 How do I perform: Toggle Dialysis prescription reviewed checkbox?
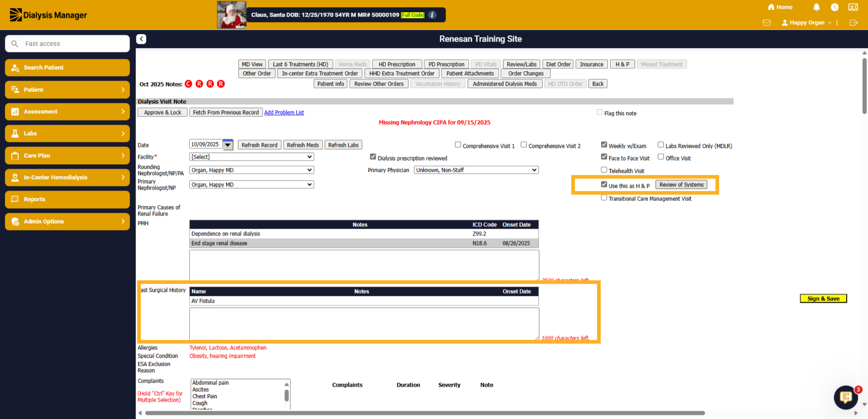(x=373, y=157)
